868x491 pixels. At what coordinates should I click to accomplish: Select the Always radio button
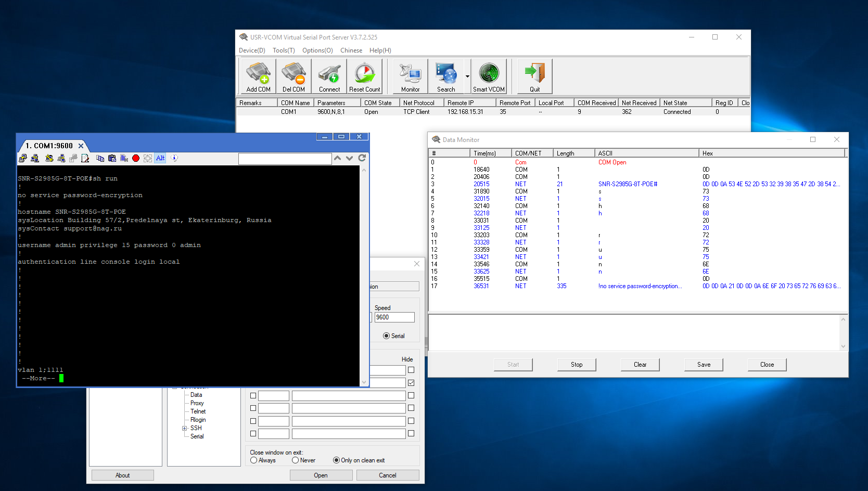(x=254, y=460)
